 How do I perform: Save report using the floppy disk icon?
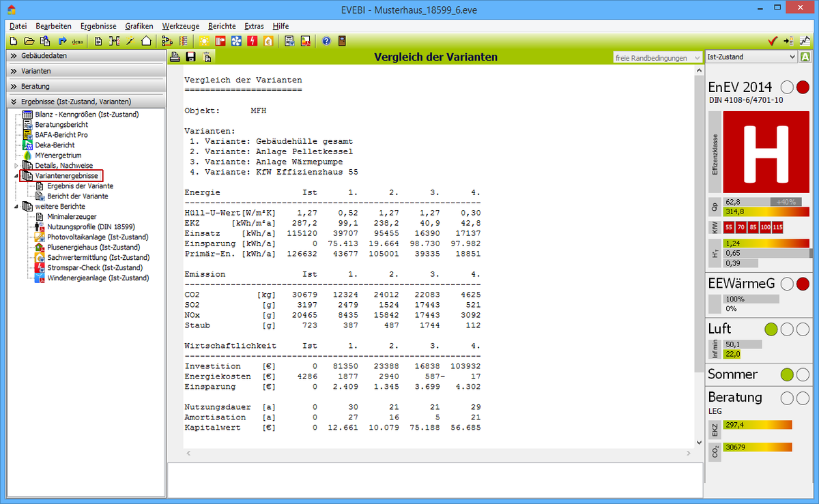(x=190, y=57)
